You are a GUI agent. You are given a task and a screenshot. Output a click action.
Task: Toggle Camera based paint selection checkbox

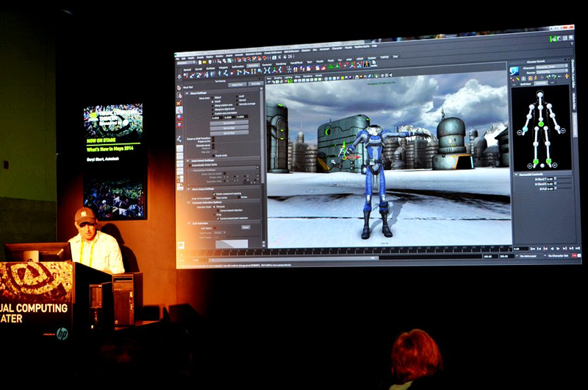tap(218, 219)
